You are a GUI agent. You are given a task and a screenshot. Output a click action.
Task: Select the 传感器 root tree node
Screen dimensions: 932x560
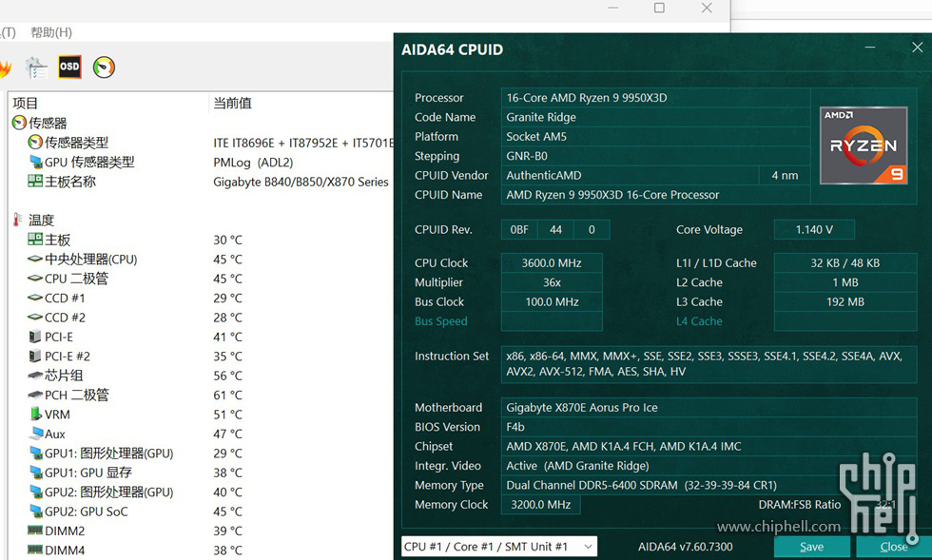(39, 123)
